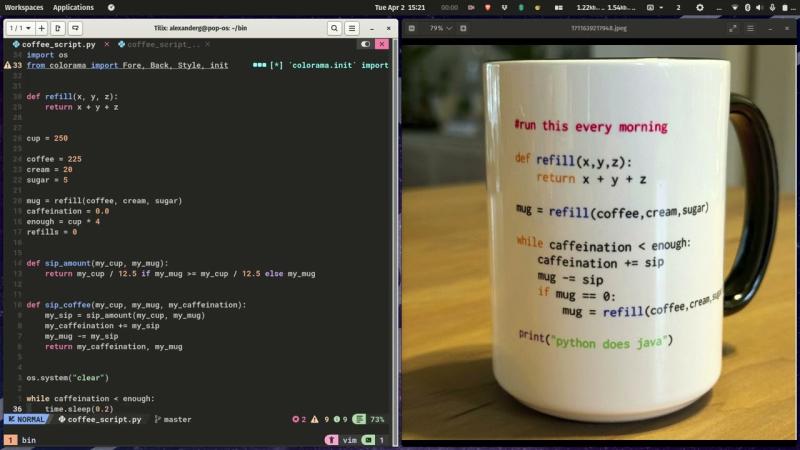The width and height of the screenshot is (800, 450).
Task: Open image viewer hamburger menu
Action: pyautogui.click(x=751, y=29)
